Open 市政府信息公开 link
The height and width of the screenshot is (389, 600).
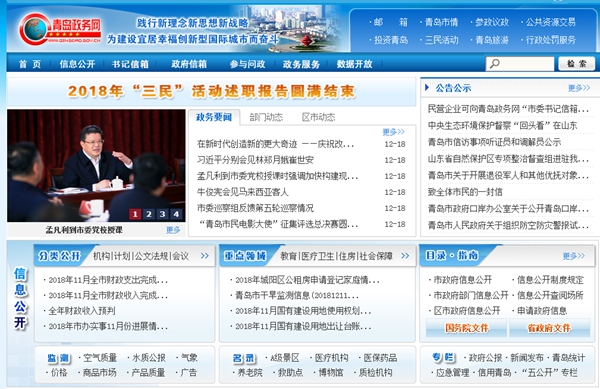[463, 280]
